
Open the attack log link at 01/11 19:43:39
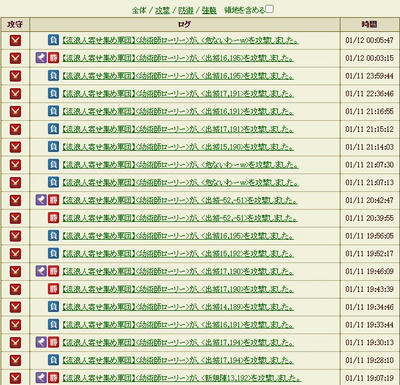click(x=178, y=289)
